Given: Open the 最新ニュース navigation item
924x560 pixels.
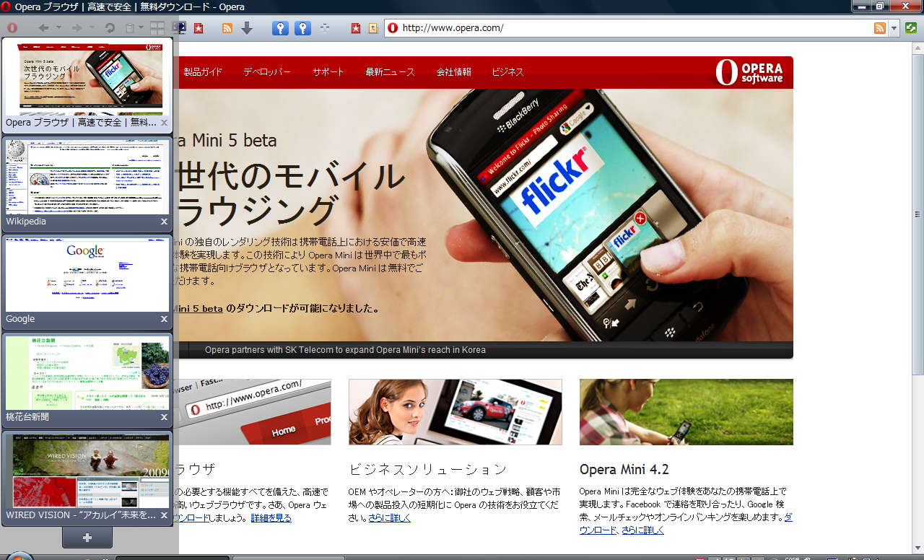Looking at the screenshot, I should 390,72.
